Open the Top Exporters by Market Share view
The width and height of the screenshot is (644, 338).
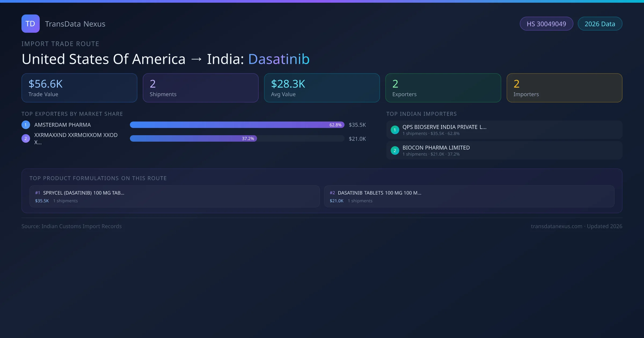(72, 114)
